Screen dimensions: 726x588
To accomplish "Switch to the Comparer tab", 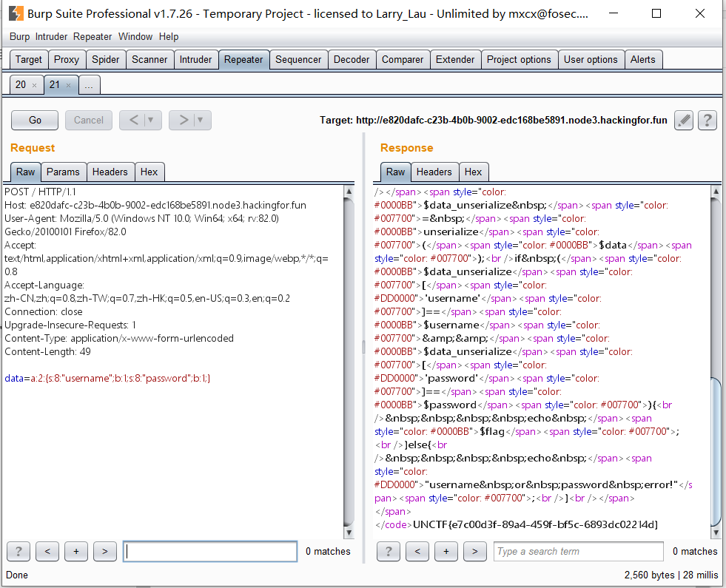I will click(403, 60).
